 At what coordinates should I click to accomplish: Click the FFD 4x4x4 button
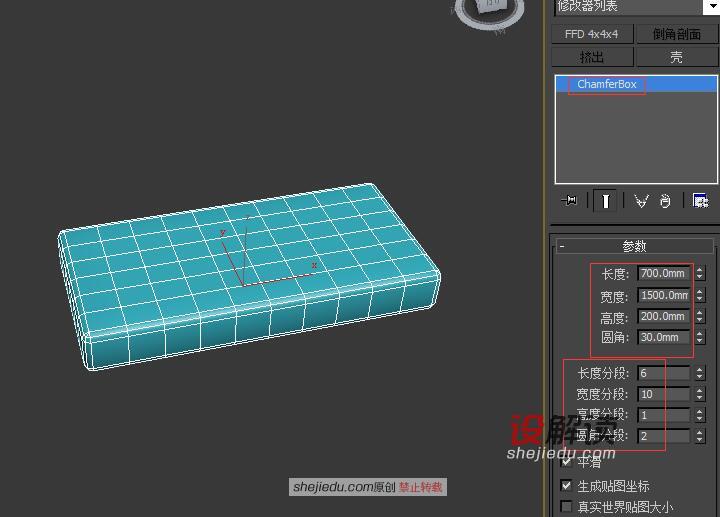[x=591, y=34]
